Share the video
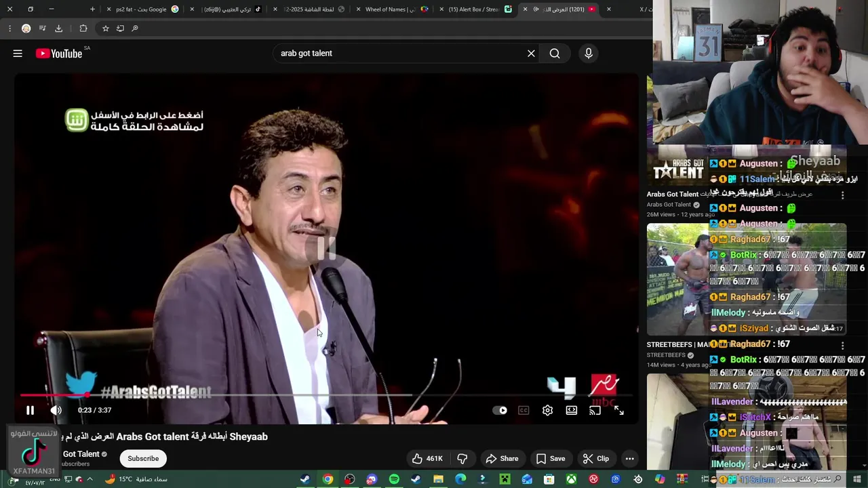This screenshot has width=868, height=488. (x=502, y=459)
